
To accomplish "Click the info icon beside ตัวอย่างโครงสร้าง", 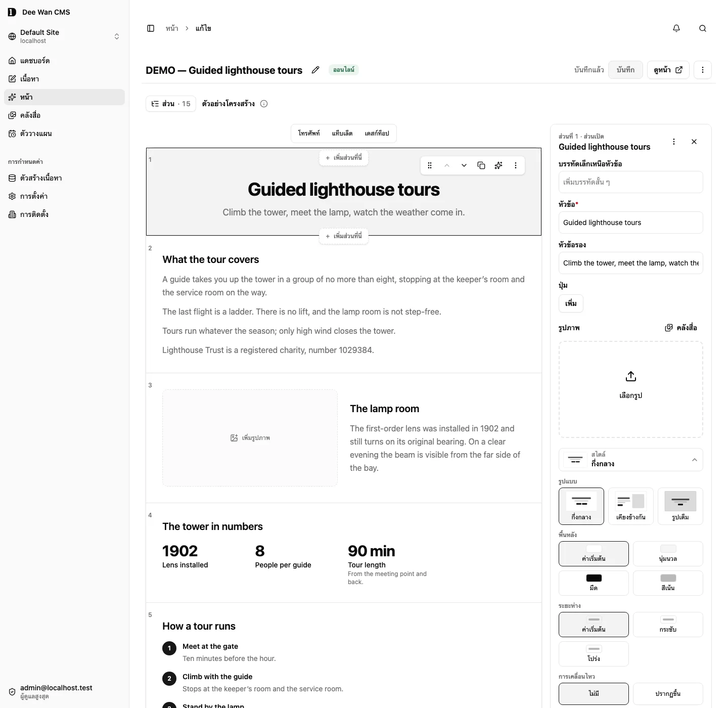I will (x=264, y=104).
